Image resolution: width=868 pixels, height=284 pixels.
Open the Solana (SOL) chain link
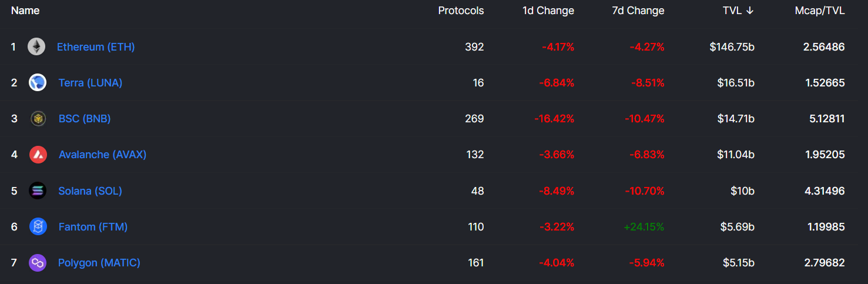coord(91,191)
